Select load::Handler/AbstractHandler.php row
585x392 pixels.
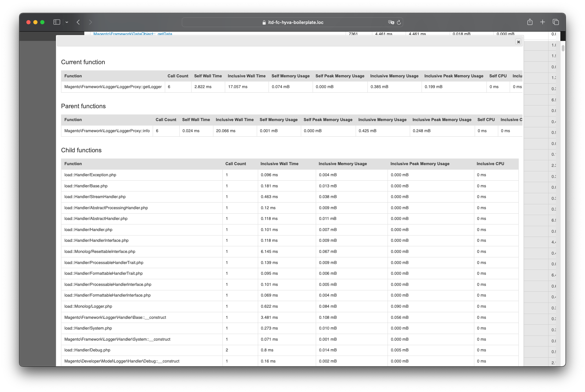[290, 219]
